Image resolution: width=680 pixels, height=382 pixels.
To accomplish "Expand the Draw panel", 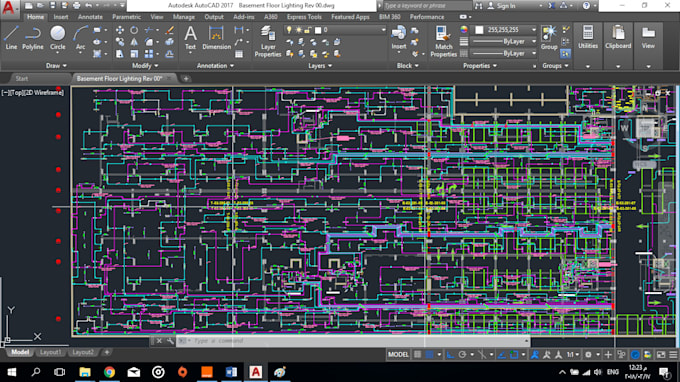I will pos(56,66).
